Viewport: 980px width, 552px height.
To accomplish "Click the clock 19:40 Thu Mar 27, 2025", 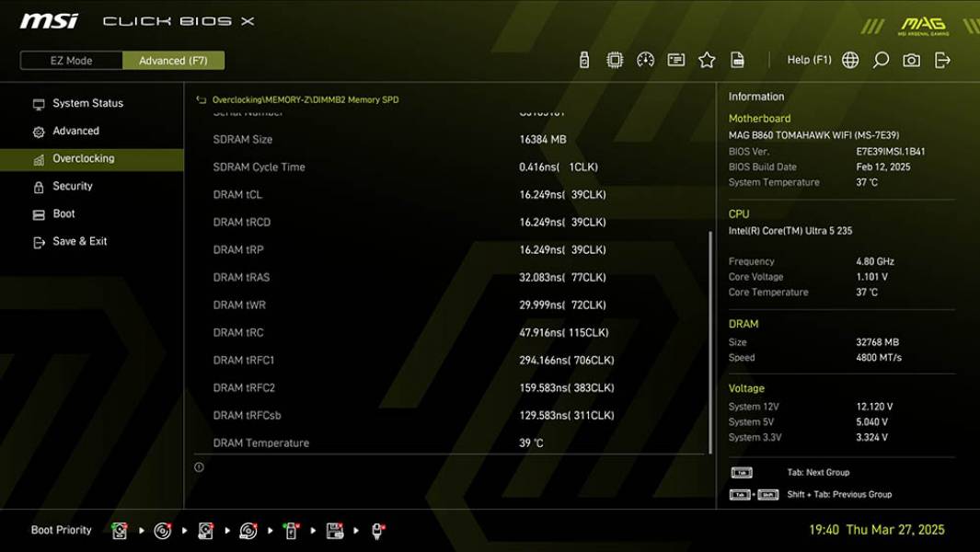I will 877,530.
